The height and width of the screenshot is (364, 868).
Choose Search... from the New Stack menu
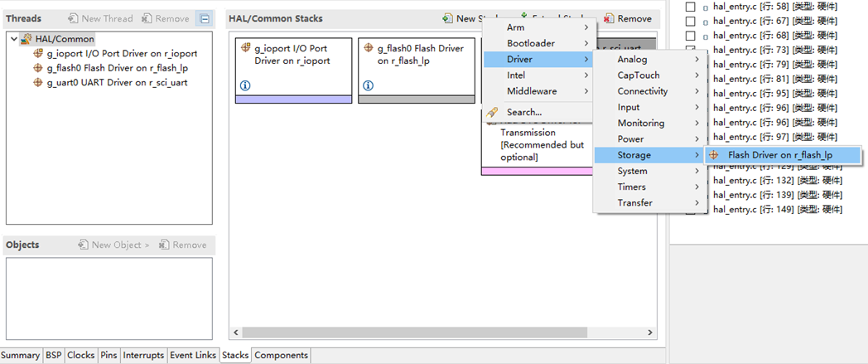point(538,113)
